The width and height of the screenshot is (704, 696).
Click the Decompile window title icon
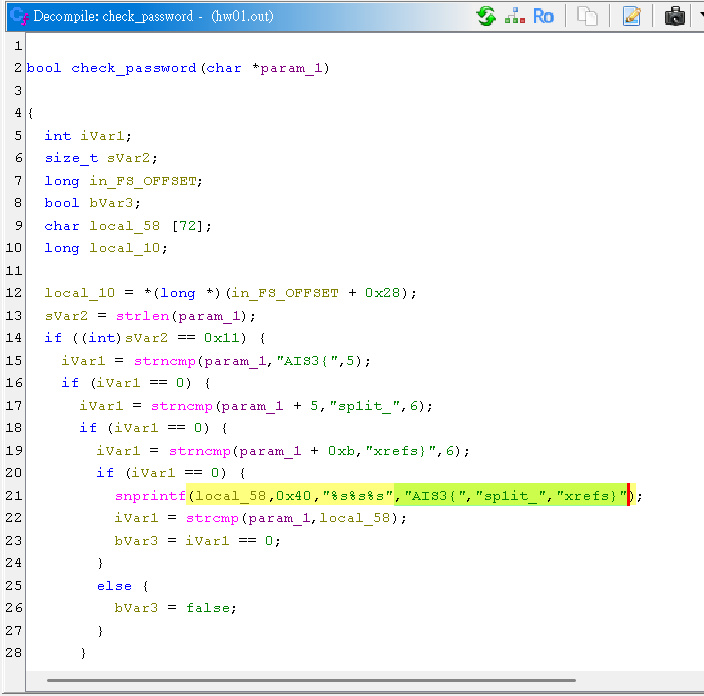click(x=19, y=17)
